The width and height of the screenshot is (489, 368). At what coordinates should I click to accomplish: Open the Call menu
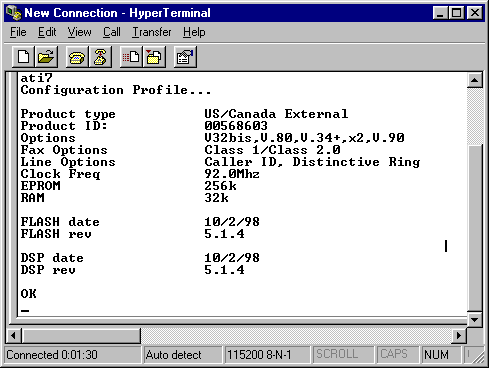(112, 32)
